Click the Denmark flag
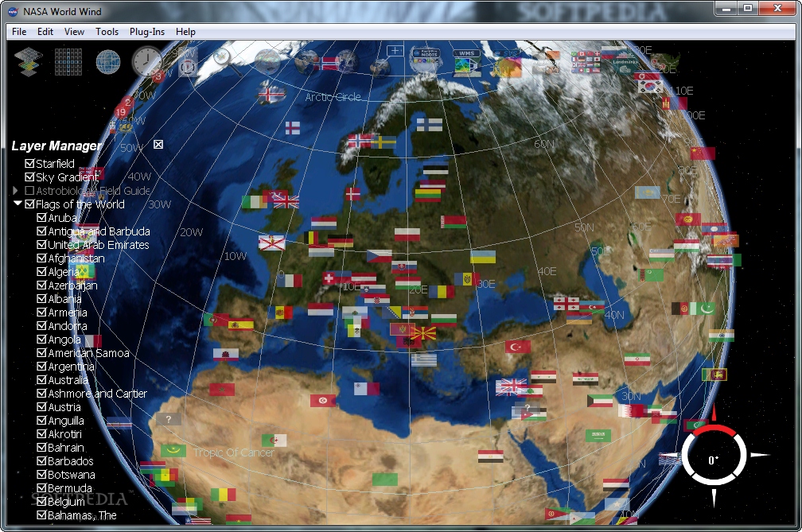The image size is (802, 532). coord(352,194)
